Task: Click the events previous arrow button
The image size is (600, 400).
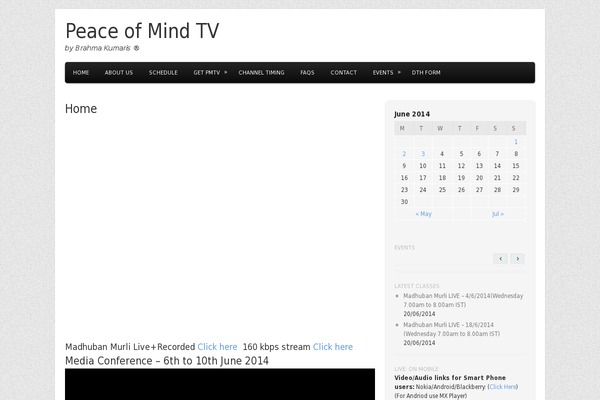Action: (500, 259)
